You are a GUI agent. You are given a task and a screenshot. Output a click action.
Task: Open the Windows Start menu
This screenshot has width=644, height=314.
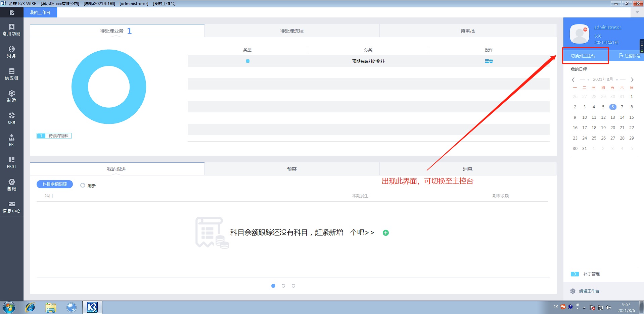coord(9,307)
